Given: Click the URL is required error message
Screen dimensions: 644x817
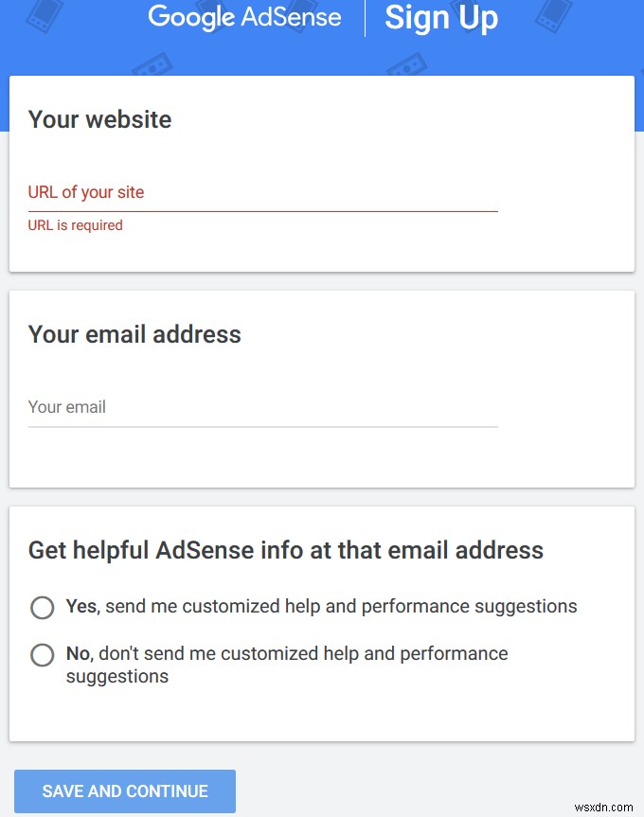Looking at the screenshot, I should [x=75, y=225].
